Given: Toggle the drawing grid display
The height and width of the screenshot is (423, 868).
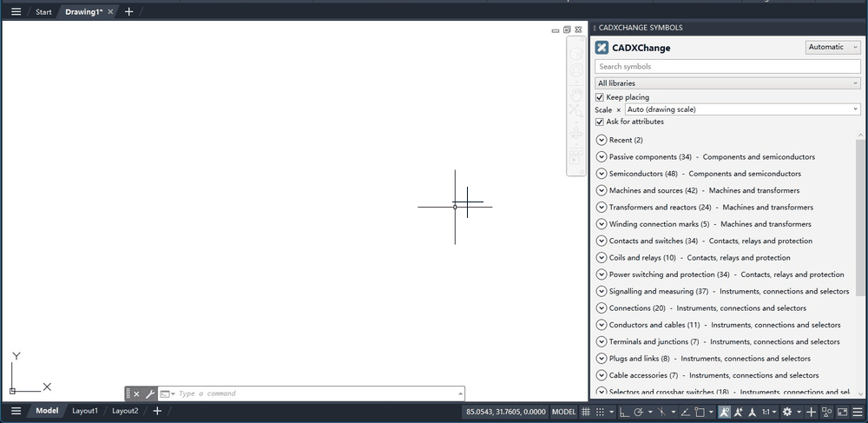Looking at the screenshot, I should (x=585, y=412).
